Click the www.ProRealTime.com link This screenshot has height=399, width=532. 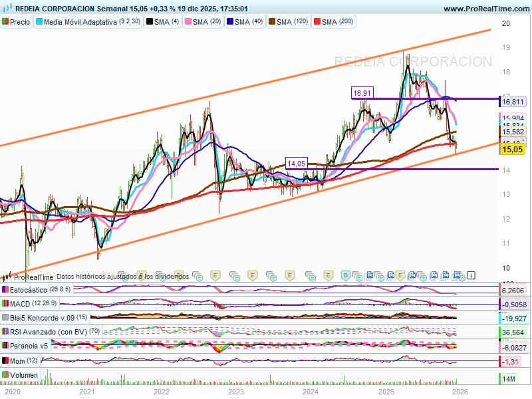(x=485, y=9)
